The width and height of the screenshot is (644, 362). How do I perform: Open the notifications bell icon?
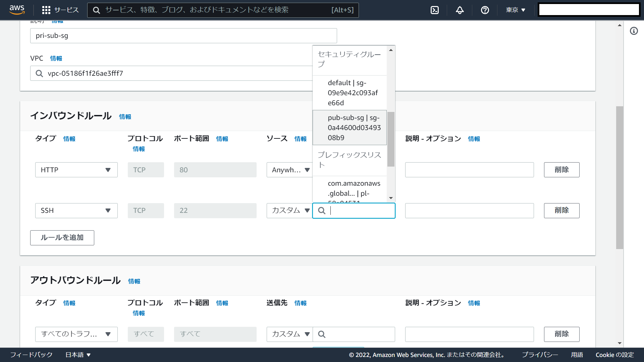[460, 10]
